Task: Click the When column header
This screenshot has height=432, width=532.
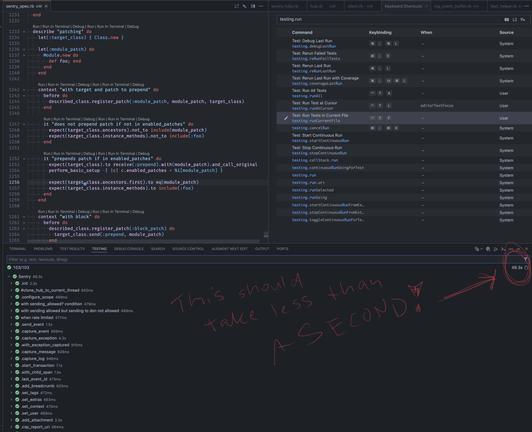Action: click(426, 33)
